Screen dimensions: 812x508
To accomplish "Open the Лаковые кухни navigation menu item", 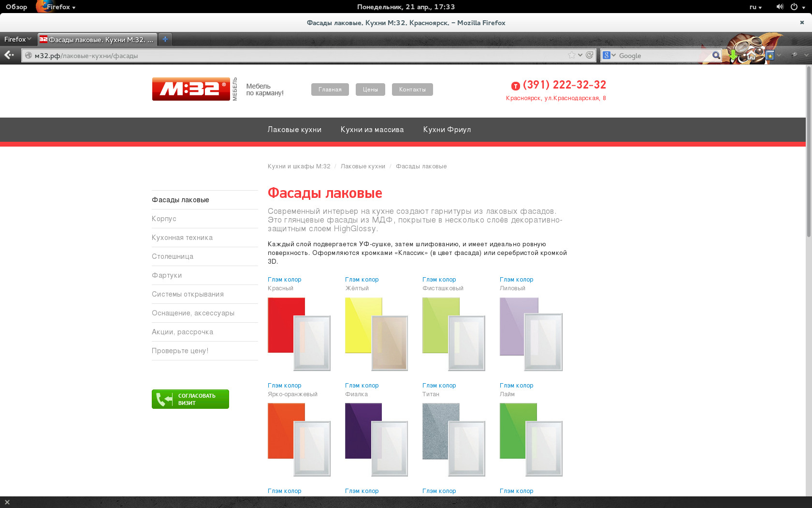I will coord(294,130).
